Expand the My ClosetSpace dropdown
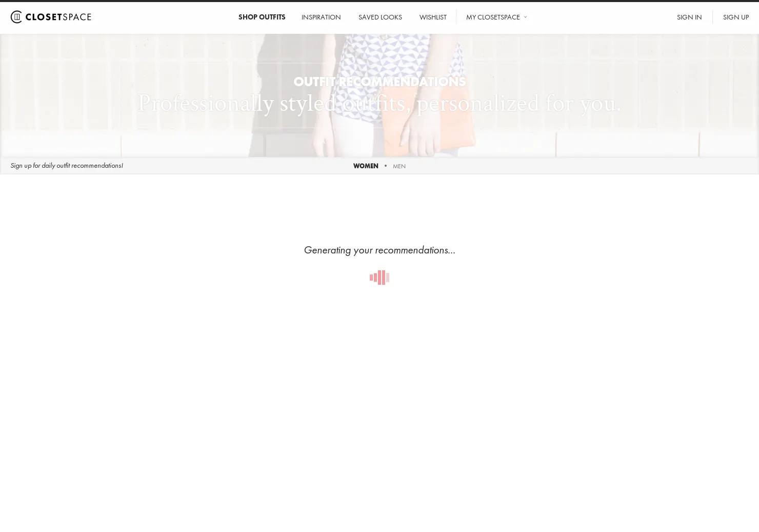759x532 pixels. [496, 17]
